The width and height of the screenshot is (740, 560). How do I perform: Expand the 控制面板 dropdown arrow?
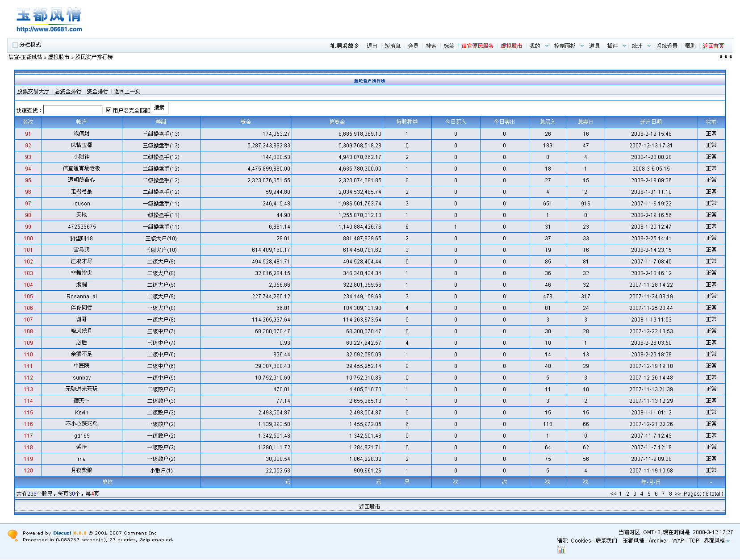coord(582,46)
